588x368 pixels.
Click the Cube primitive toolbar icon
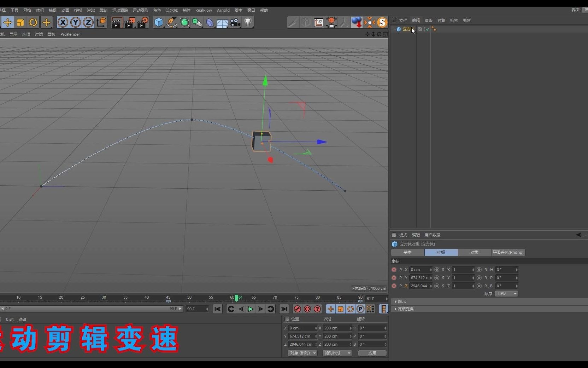(x=158, y=22)
